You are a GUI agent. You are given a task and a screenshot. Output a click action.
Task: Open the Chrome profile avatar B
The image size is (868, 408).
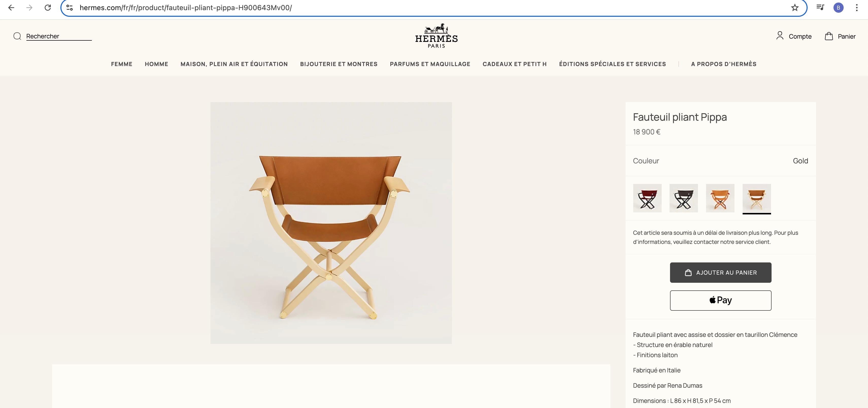(838, 7)
